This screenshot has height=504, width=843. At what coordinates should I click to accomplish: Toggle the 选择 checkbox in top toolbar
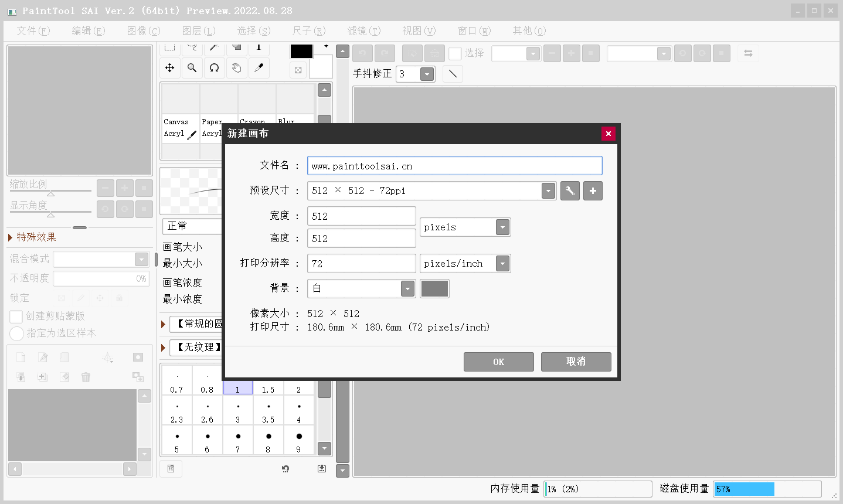455,53
